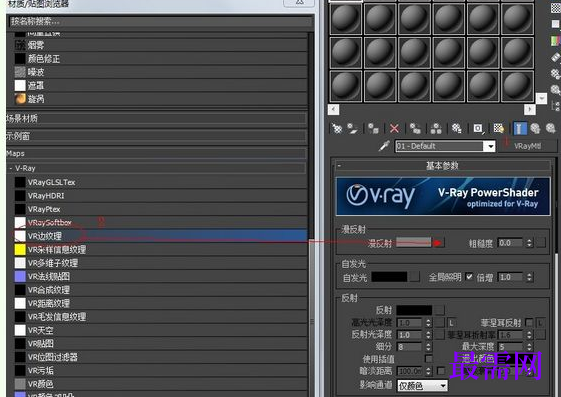The width and height of the screenshot is (561, 397).
Task: Click the map button beside 自发光 swatch
Action: tap(414, 277)
